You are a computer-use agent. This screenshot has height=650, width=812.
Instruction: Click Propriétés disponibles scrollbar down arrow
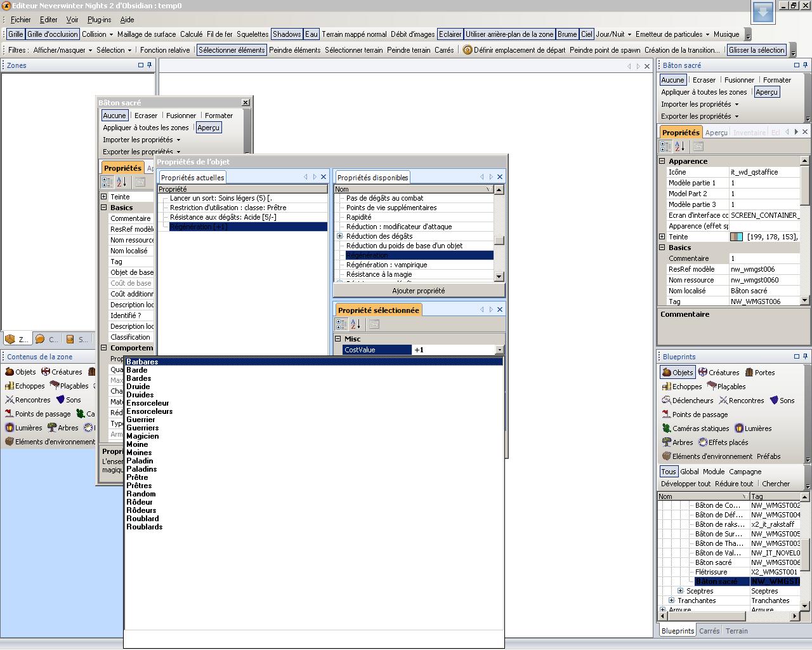[x=499, y=276]
